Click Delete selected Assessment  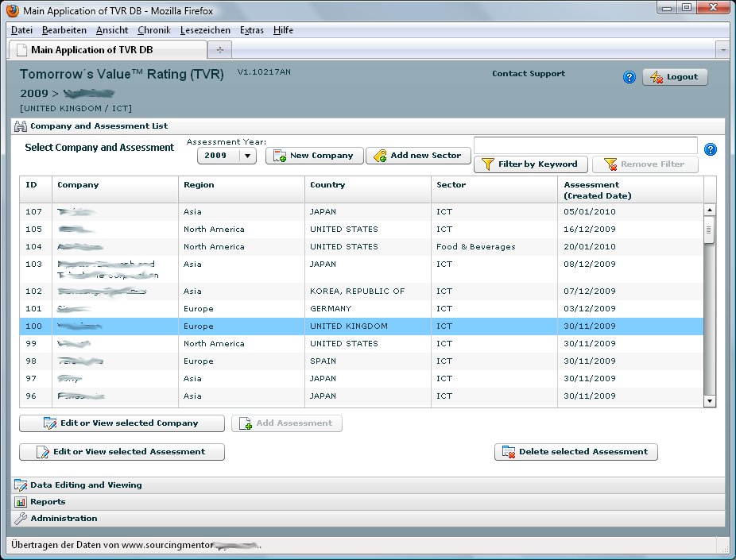[576, 452]
